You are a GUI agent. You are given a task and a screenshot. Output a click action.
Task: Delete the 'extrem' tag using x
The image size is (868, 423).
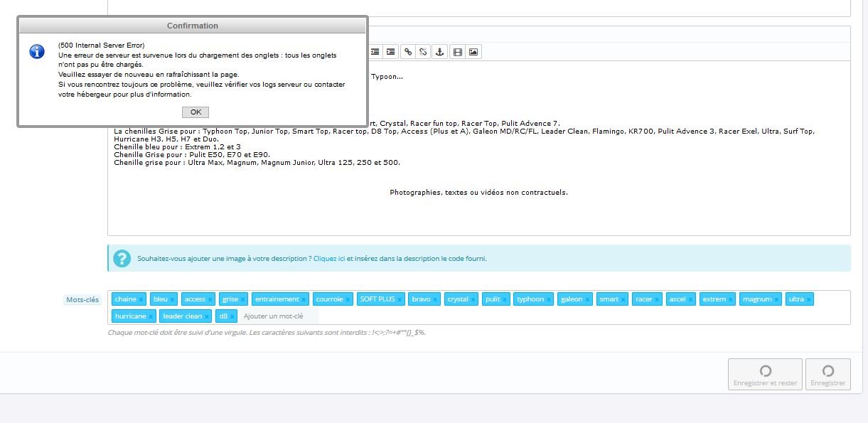pyautogui.click(x=731, y=300)
